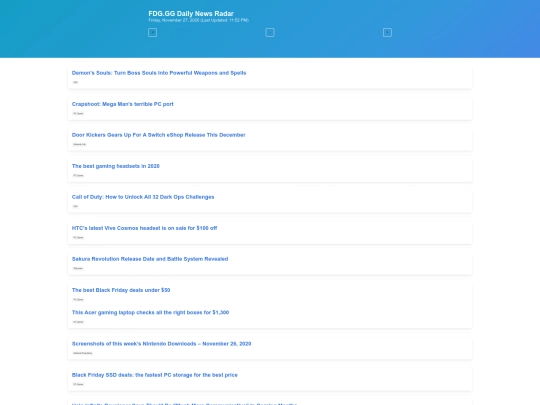Click PC Gamer tag under gaming headsets headline

click(x=78, y=175)
